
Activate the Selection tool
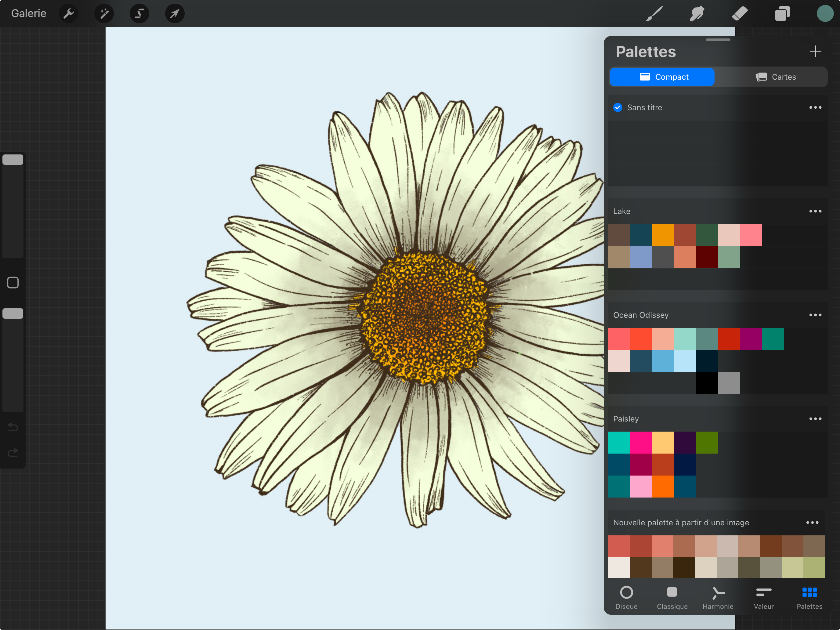click(x=139, y=14)
